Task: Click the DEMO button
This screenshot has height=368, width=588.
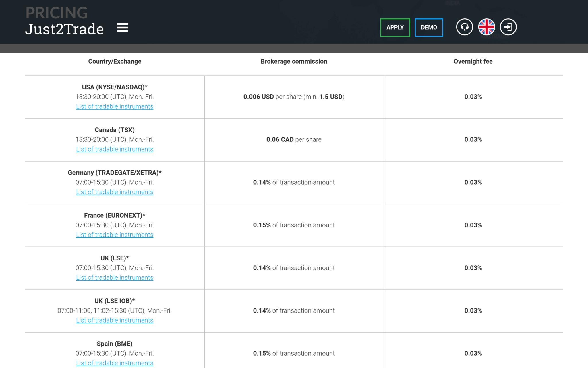Action: click(x=429, y=28)
